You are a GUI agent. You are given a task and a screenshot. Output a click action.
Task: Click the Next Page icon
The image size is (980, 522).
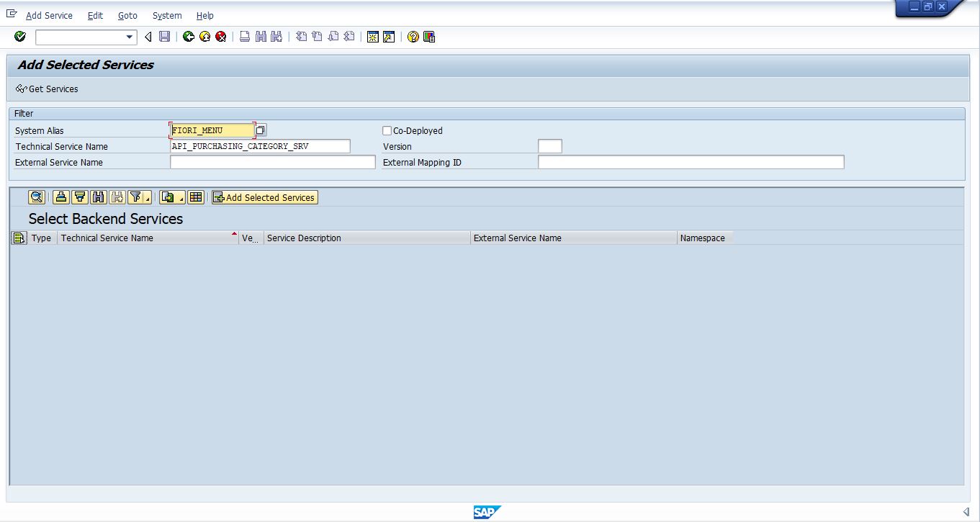coord(333,37)
